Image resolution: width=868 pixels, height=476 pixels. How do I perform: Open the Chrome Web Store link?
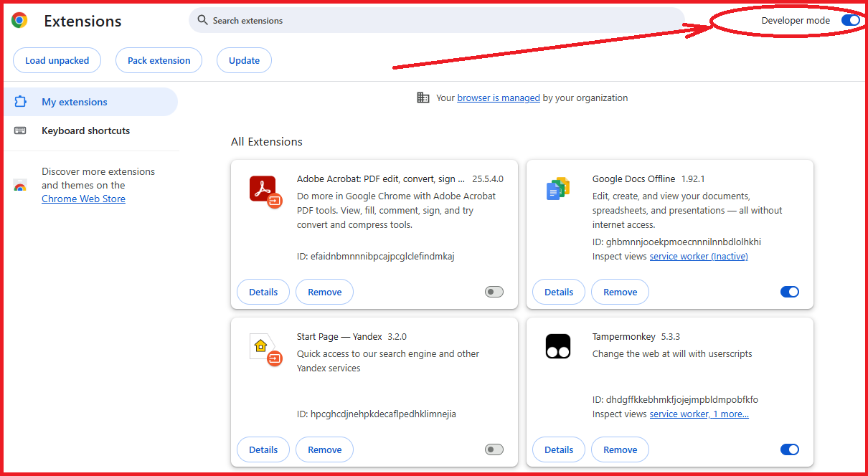click(x=83, y=199)
